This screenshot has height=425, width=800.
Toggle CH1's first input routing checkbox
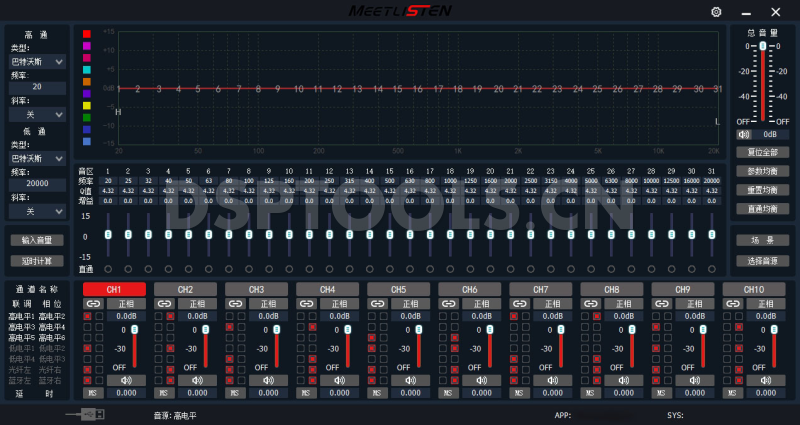87,316
